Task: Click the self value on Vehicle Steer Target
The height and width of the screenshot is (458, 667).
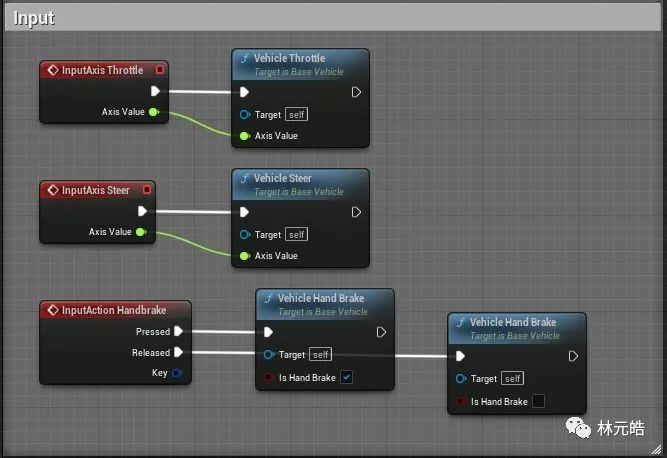Action: [x=296, y=234]
